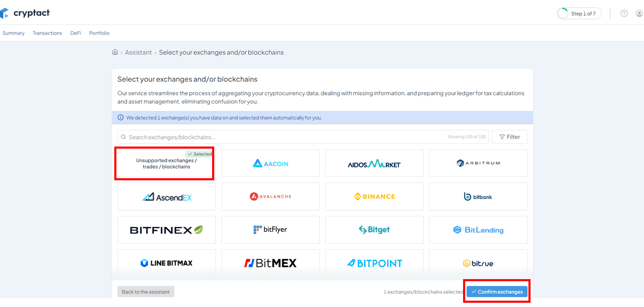
Task: Select the BitLending exchange card
Action: (478, 230)
